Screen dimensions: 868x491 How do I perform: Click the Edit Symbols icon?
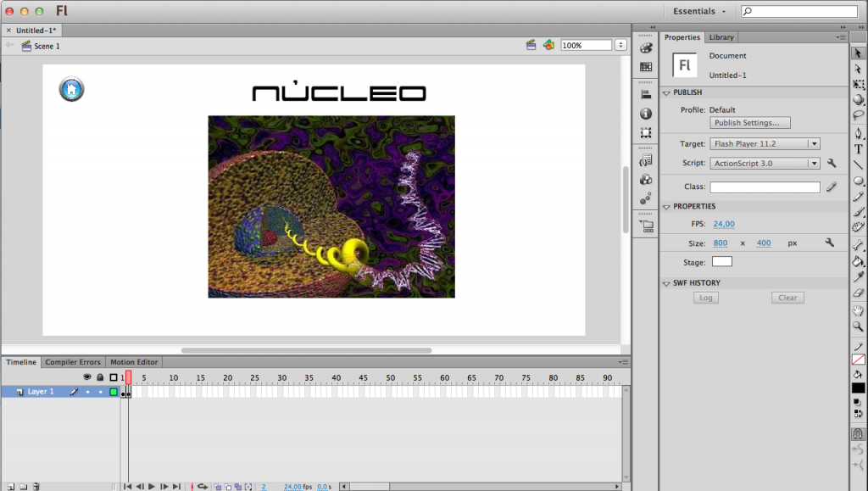(548, 46)
